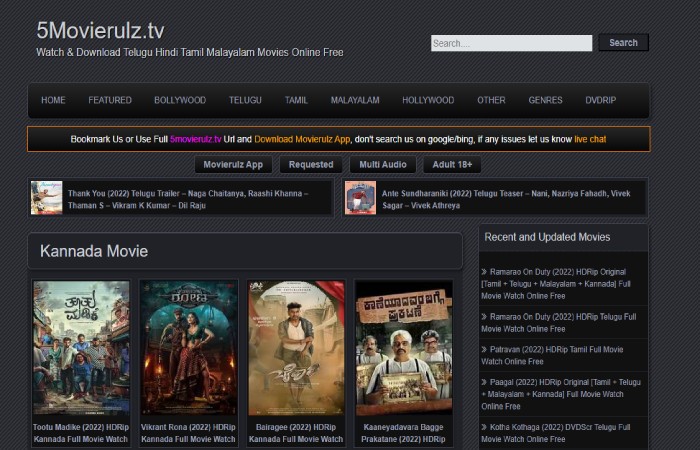700x450 pixels.
Task: Open the HOME menu item
Action: click(x=53, y=100)
